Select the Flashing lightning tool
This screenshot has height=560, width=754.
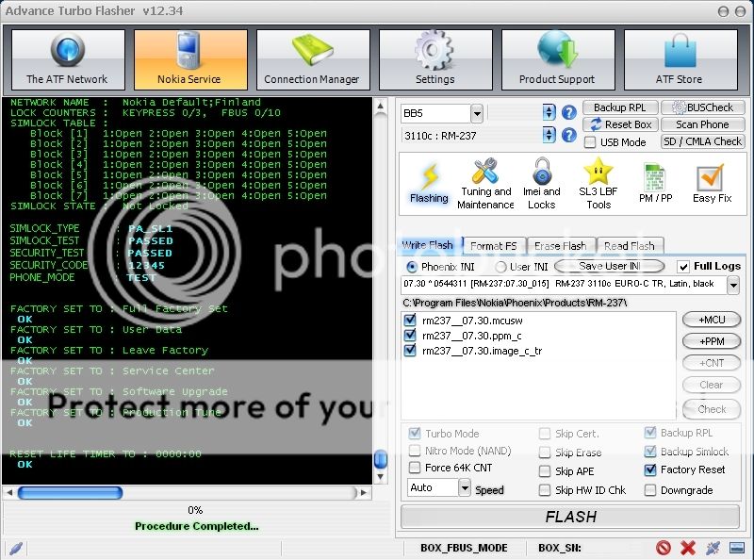point(429,184)
